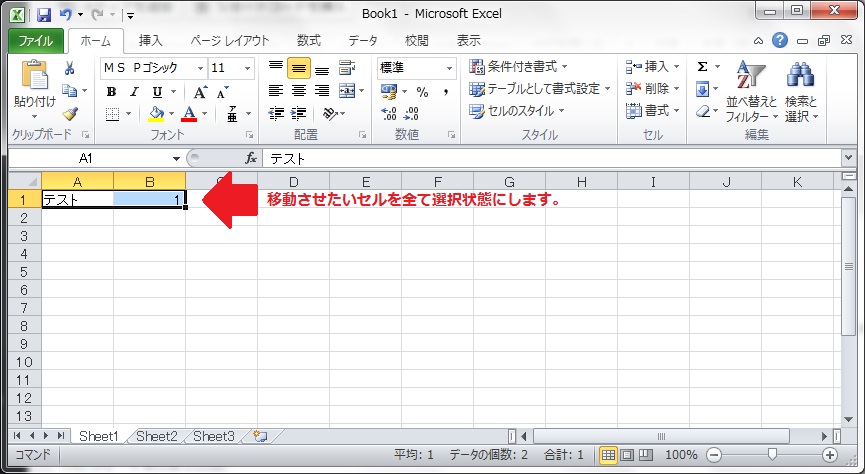Toggle middle vertical alignment

(298, 68)
